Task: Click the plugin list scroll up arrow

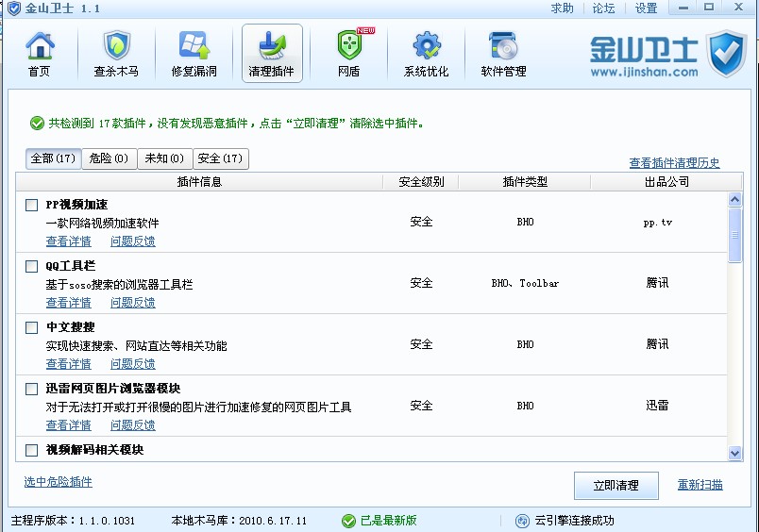Action: click(x=734, y=199)
